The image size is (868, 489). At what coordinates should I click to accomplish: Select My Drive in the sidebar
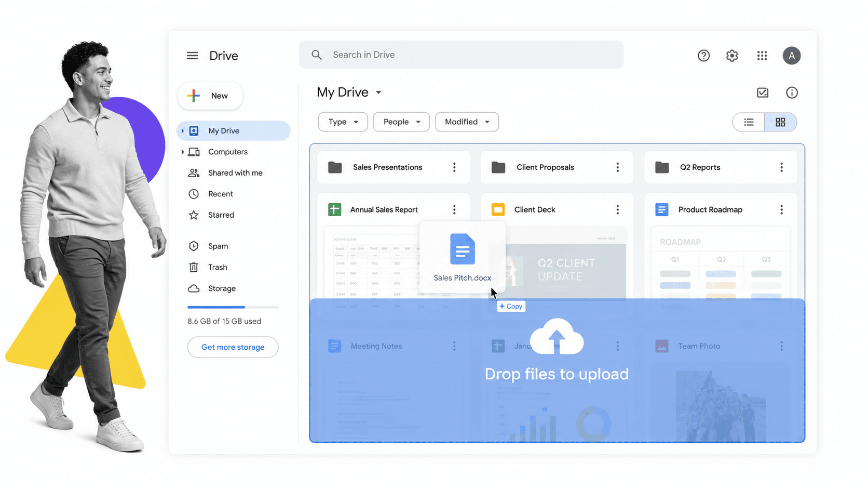click(x=234, y=131)
